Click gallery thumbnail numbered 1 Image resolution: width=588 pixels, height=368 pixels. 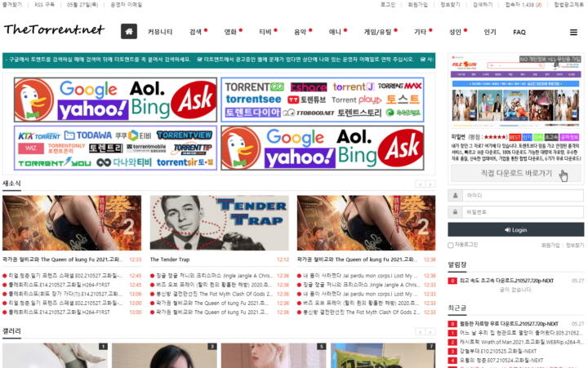(x=55, y=355)
